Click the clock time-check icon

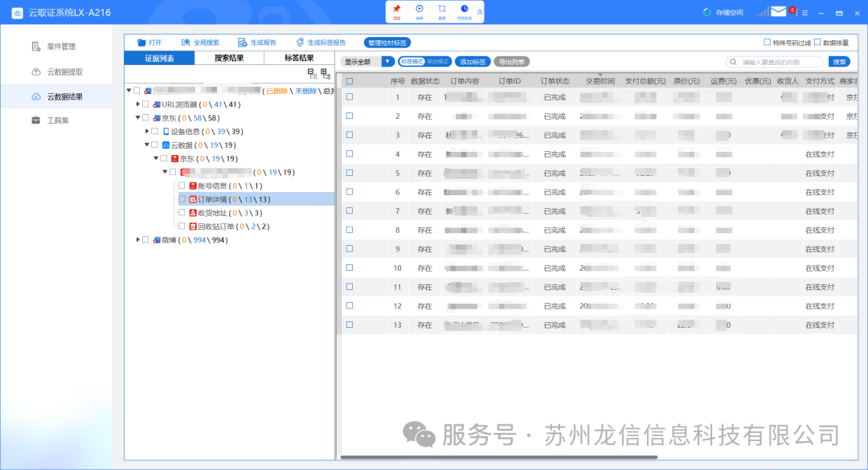pos(464,9)
